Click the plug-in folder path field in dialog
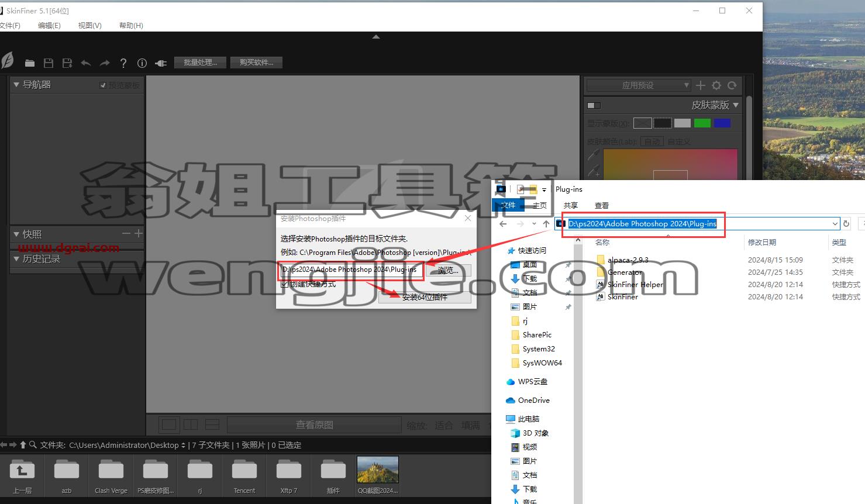Viewport: 865px width, 504px height. [x=351, y=270]
